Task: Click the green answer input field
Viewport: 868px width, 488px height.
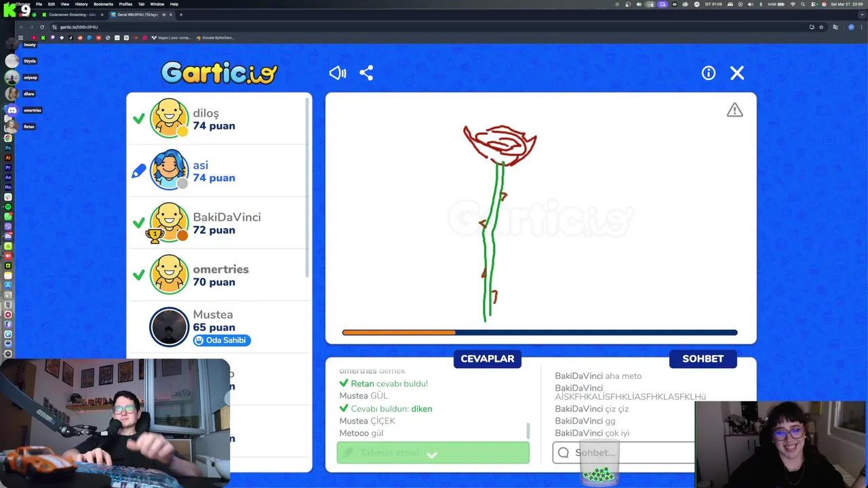Action: pos(433,453)
